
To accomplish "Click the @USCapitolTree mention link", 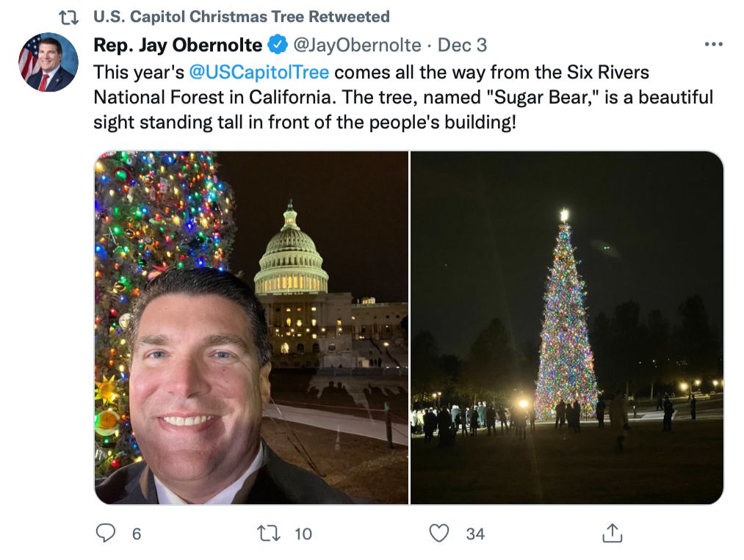I will [x=259, y=72].
